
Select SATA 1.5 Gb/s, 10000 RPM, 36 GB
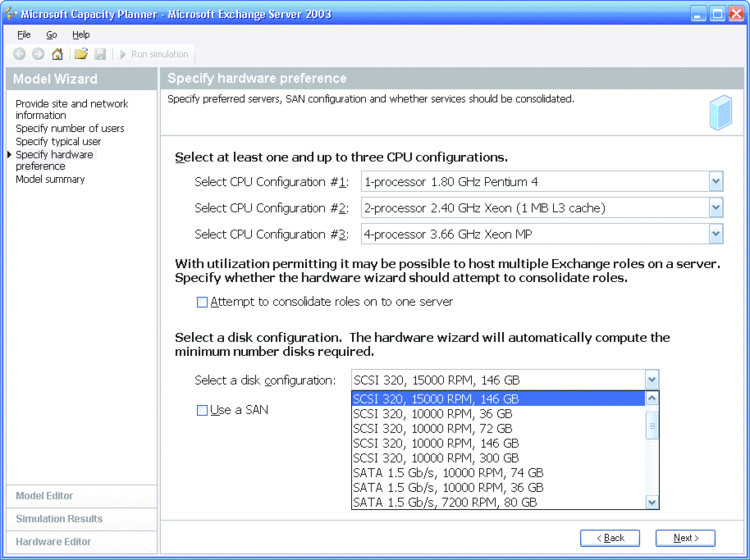pos(498,488)
